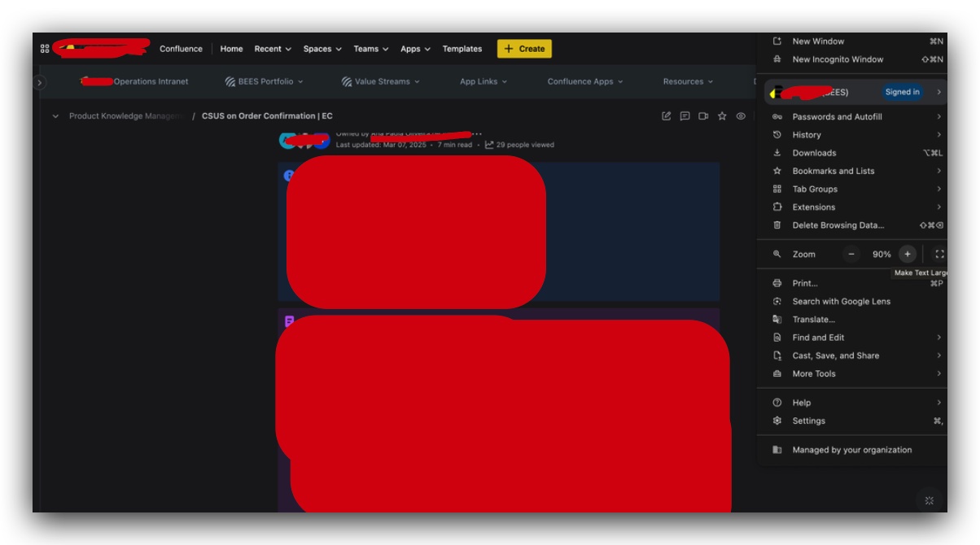Click the purple note panel icon
980x545 pixels.
pyautogui.click(x=289, y=321)
